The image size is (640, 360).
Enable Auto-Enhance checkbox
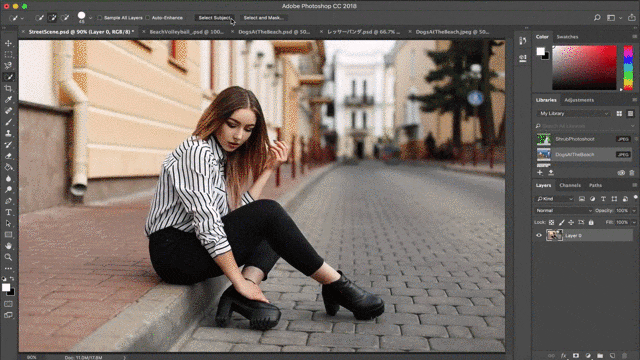point(148,18)
